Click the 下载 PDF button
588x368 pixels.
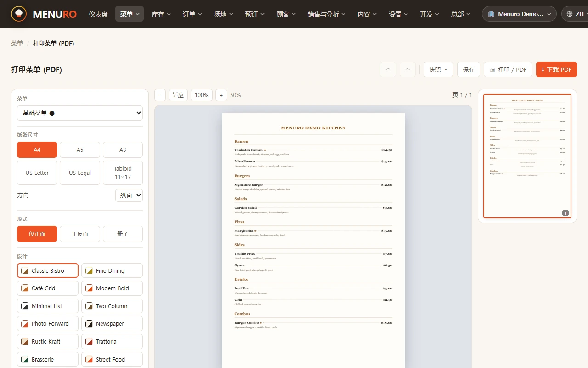556,69
